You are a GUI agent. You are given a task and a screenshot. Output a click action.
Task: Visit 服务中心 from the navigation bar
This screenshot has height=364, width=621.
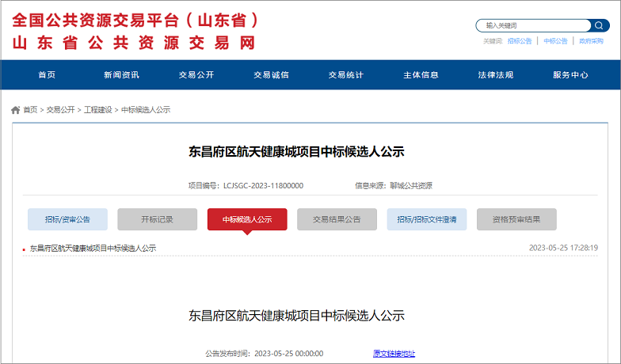pyautogui.click(x=570, y=75)
